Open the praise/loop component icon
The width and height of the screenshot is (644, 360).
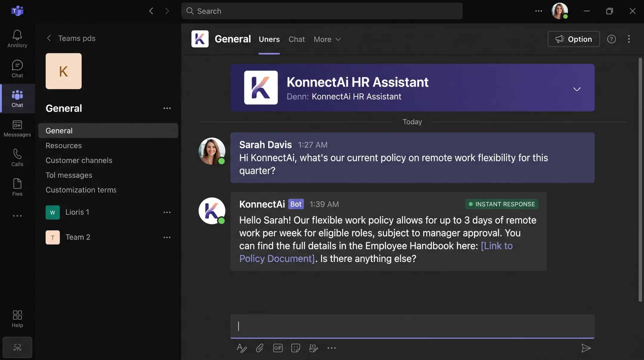coord(313,348)
